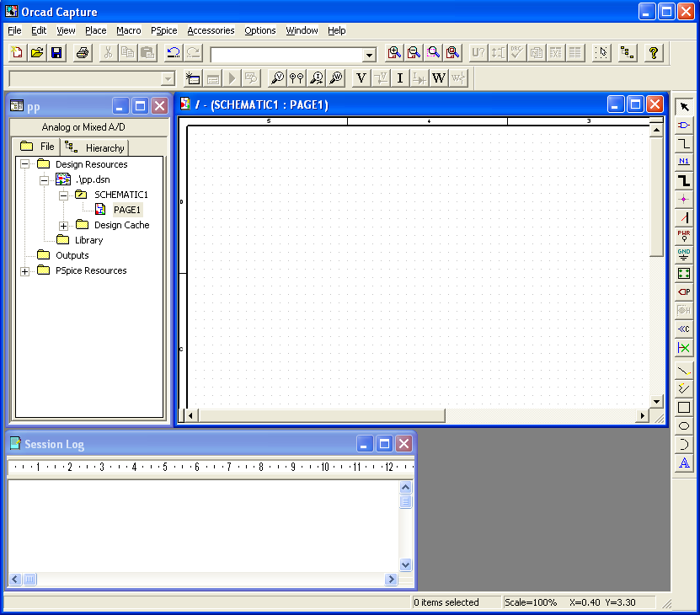700x615 pixels.
Task: Select the Place Arc tool
Action: (684, 444)
